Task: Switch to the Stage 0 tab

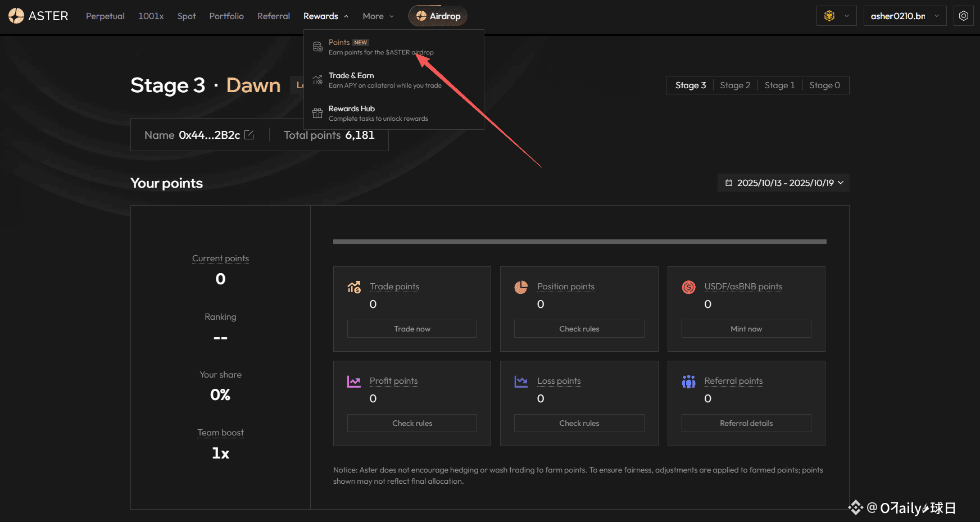Action: [824, 85]
